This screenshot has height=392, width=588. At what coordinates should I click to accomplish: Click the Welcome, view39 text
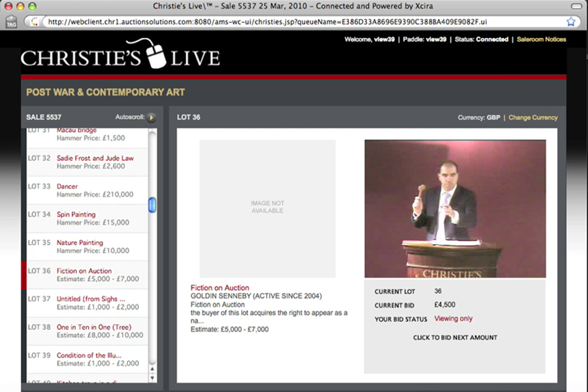(x=369, y=39)
